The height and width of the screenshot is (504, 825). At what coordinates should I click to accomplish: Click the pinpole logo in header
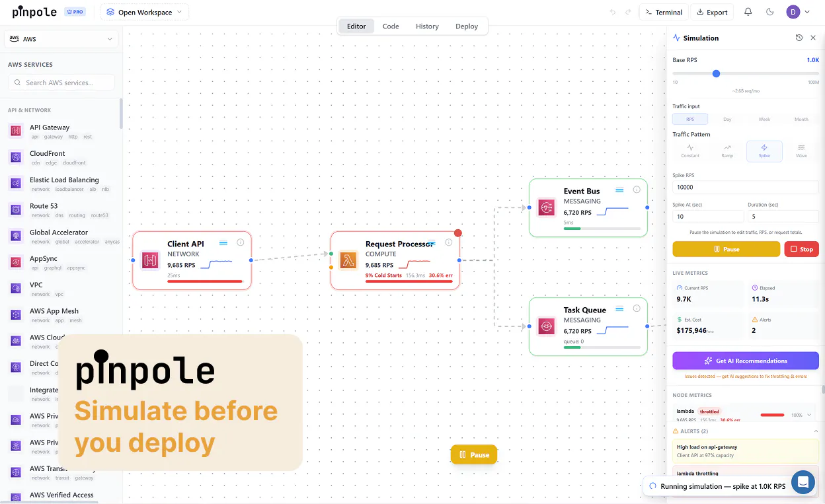point(34,12)
